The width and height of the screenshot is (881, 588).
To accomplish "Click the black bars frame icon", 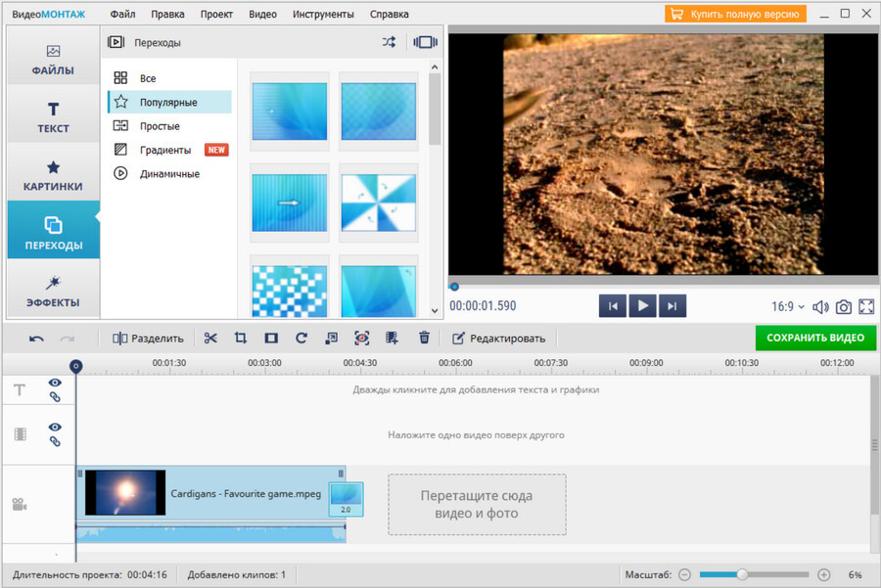I will pyautogui.click(x=271, y=339).
